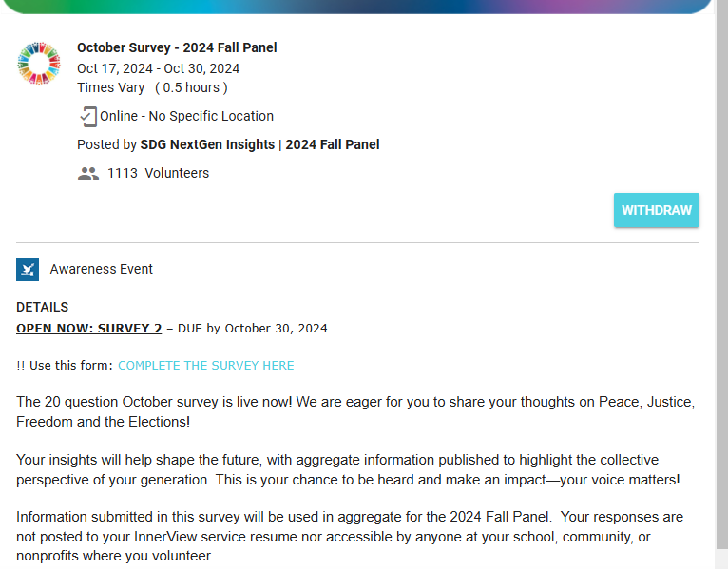Click the volunteers people icon
The width and height of the screenshot is (728, 569).
(88, 174)
